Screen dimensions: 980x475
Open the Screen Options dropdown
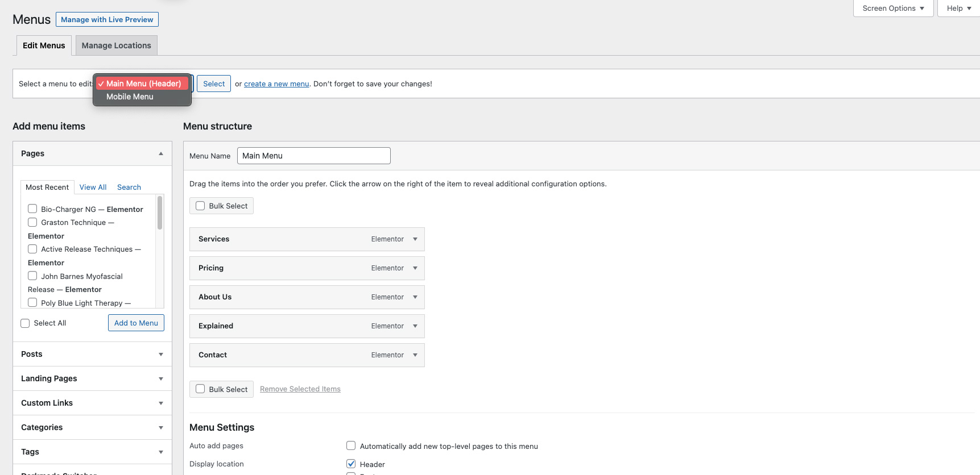pyautogui.click(x=893, y=9)
